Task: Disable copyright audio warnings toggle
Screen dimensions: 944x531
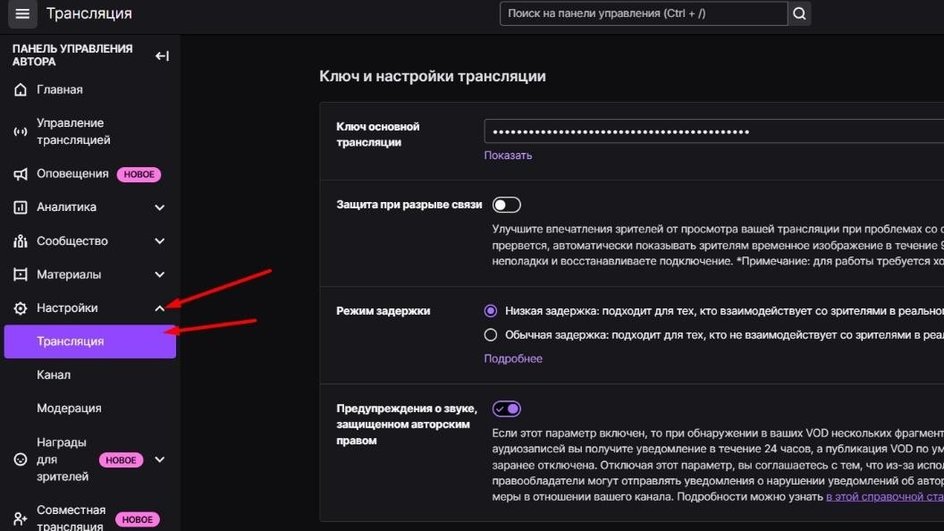Action: pos(506,409)
